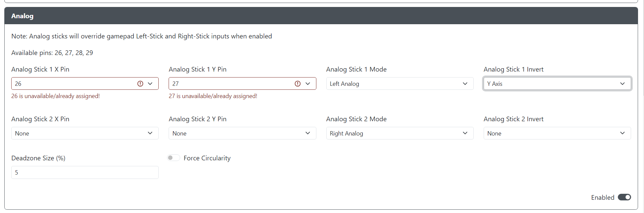The width and height of the screenshot is (644, 213).
Task: Select the Analog Stick 1 Invert field showing Y Axis
Action: tap(557, 83)
